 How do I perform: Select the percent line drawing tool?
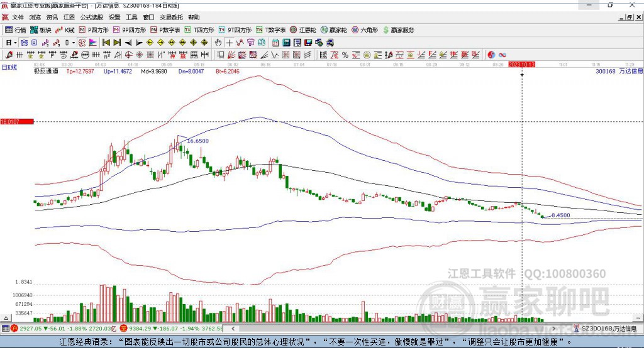pos(345,55)
